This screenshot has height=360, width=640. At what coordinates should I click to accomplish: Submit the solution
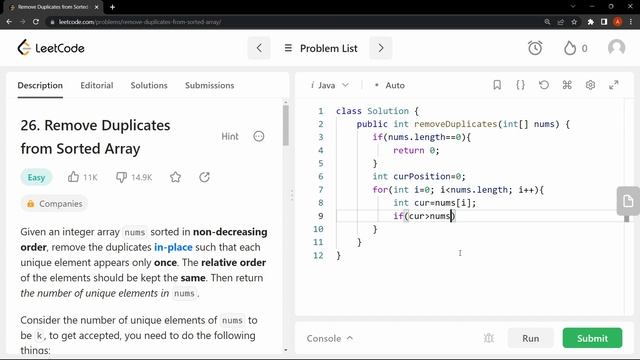[592, 338]
